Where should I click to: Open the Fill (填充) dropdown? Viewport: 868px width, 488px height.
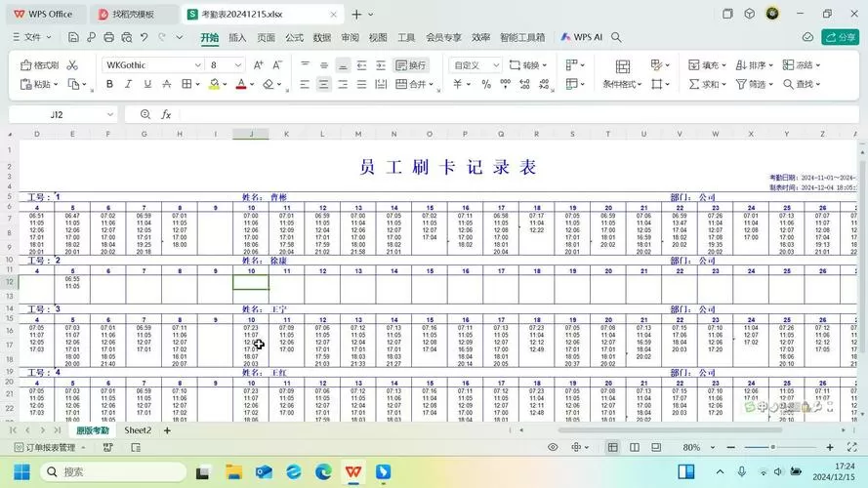click(707, 65)
